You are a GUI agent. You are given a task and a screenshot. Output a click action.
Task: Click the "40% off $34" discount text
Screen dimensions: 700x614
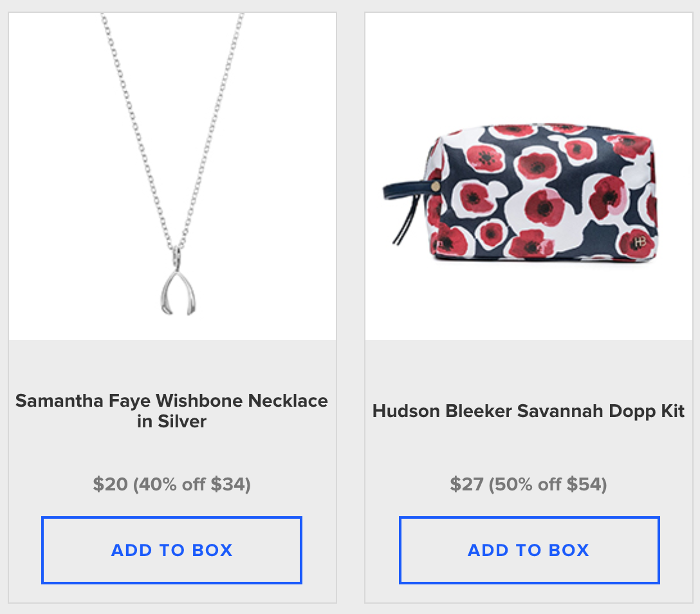(192, 484)
